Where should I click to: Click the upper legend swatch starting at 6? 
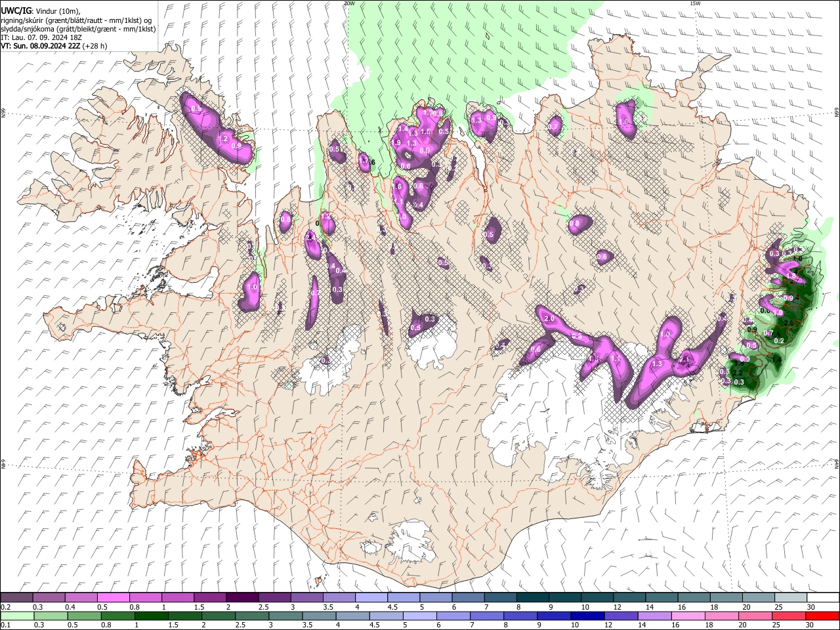click(x=468, y=597)
